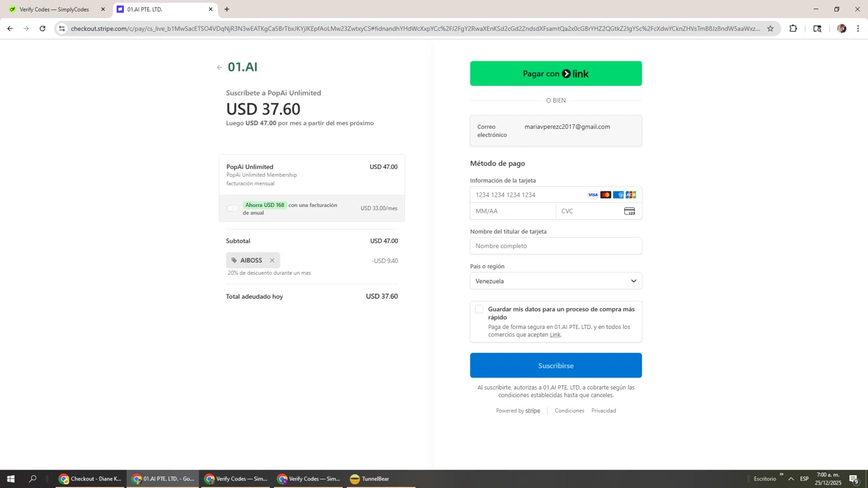Open the Chrome profile avatar
This screenshot has height=488, width=868.
[841, 28]
